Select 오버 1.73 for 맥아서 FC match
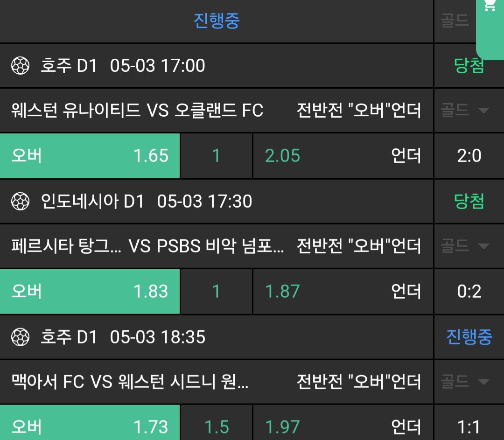This screenshot has width=504, height=440. point(90,426)
